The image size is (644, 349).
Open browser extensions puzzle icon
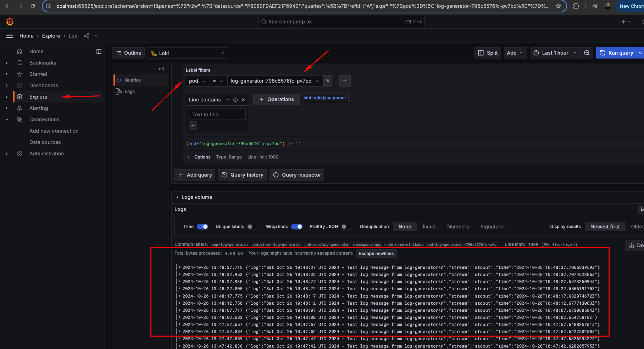(576, 6)
